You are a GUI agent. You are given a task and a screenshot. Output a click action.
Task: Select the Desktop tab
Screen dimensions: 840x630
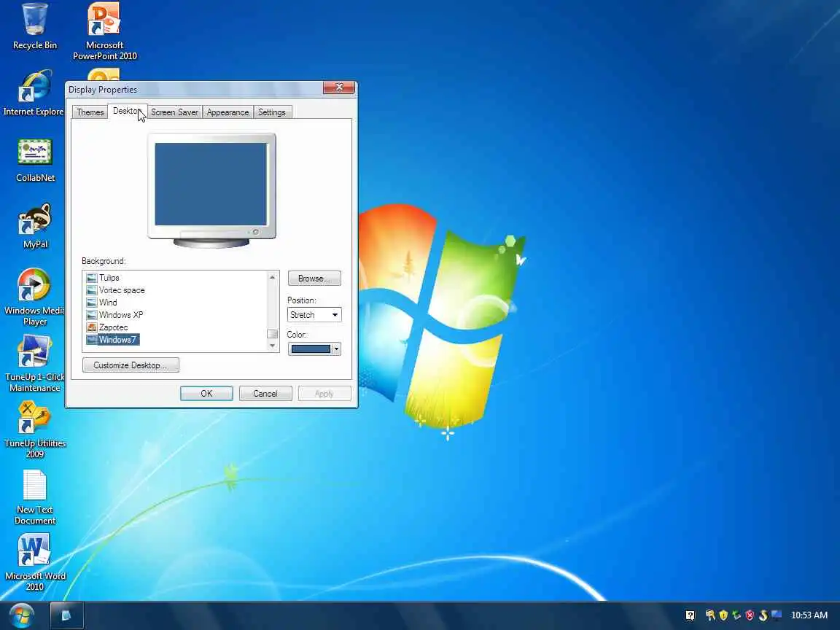point(127,111)
